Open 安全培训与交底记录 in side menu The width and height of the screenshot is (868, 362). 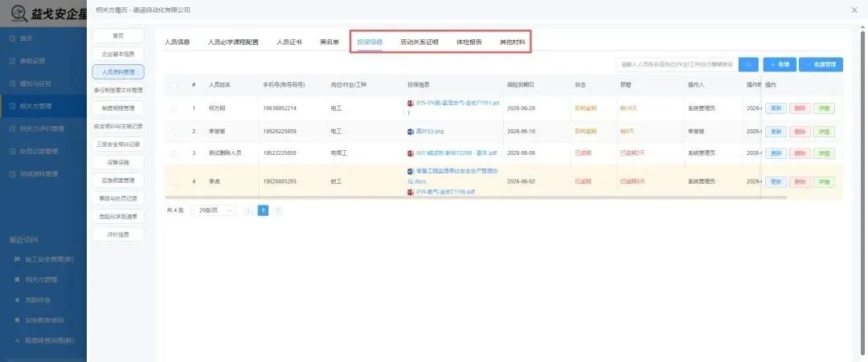118,126
